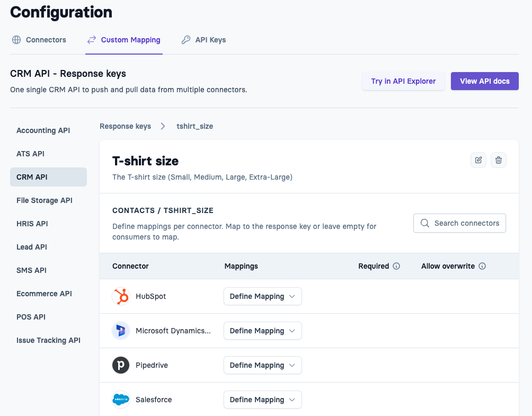The image size is (532, 416).
Task: Click the breadcrumb chevron separator
Action: (163, 126)
